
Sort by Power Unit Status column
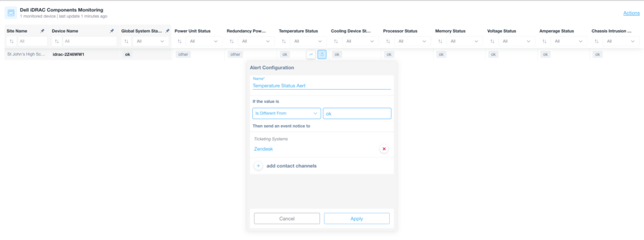(x=179, y=41)
